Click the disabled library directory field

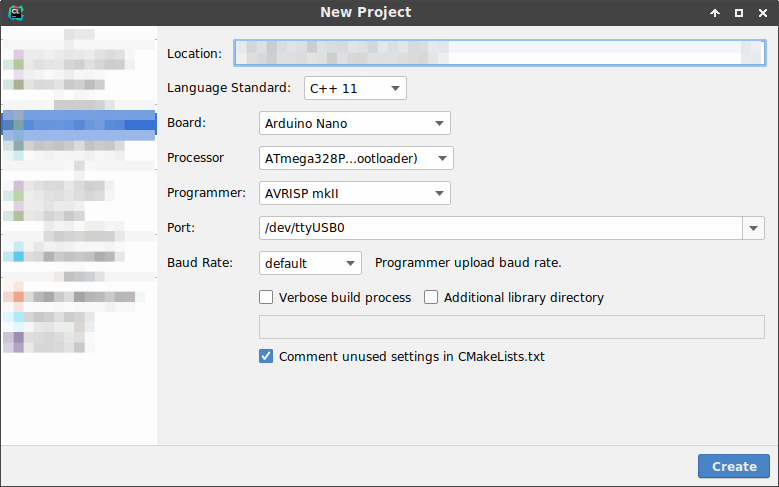point(512,327)
